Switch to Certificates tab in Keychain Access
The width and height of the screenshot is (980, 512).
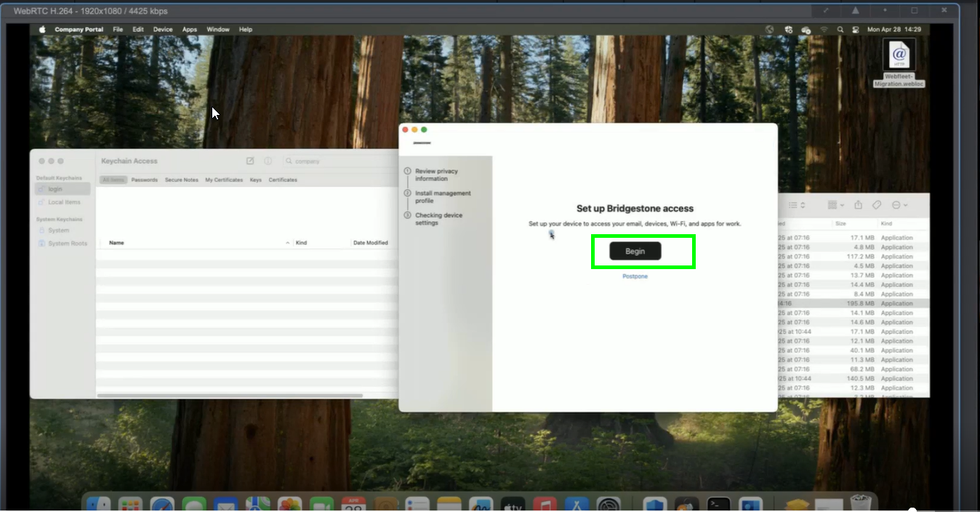click(x=283, y=180)
